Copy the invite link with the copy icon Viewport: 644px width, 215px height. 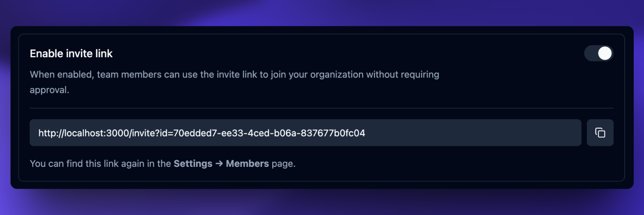[600, 133]
